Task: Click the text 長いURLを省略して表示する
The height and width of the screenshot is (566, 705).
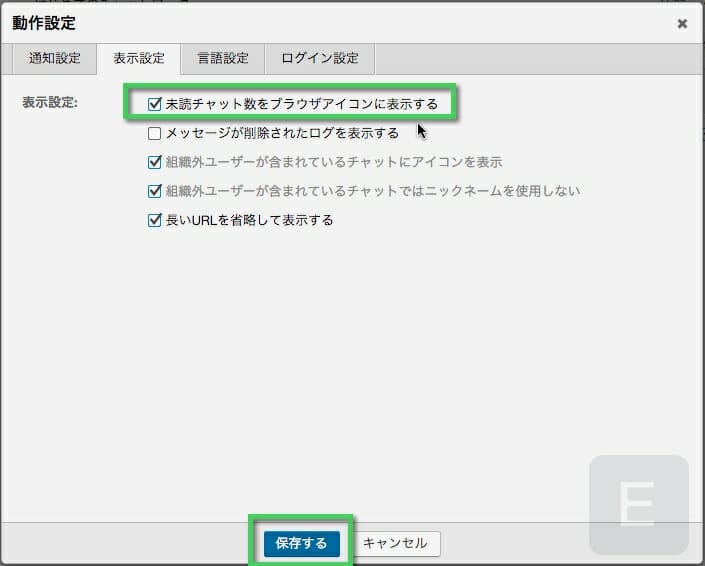Action: pyautogui.click(x=250, y=220)
